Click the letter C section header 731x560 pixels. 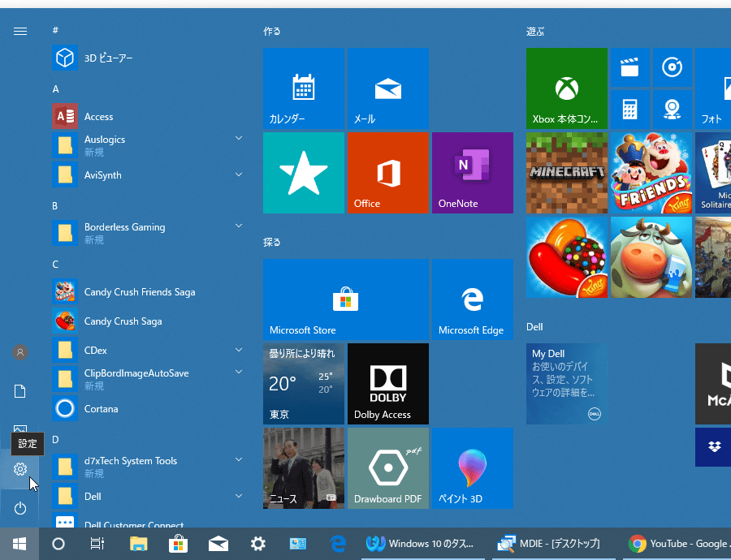55,265
